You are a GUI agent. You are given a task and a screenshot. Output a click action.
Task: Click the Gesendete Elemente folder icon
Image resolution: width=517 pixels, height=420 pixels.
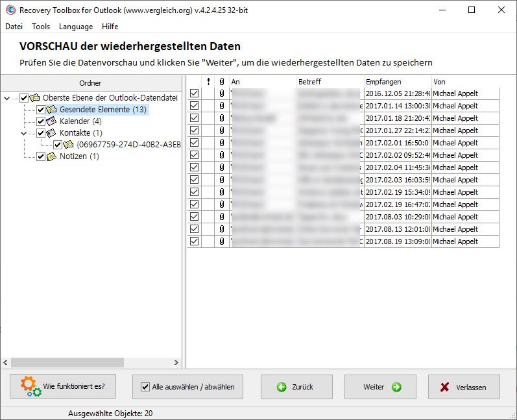tap(51, 109)
